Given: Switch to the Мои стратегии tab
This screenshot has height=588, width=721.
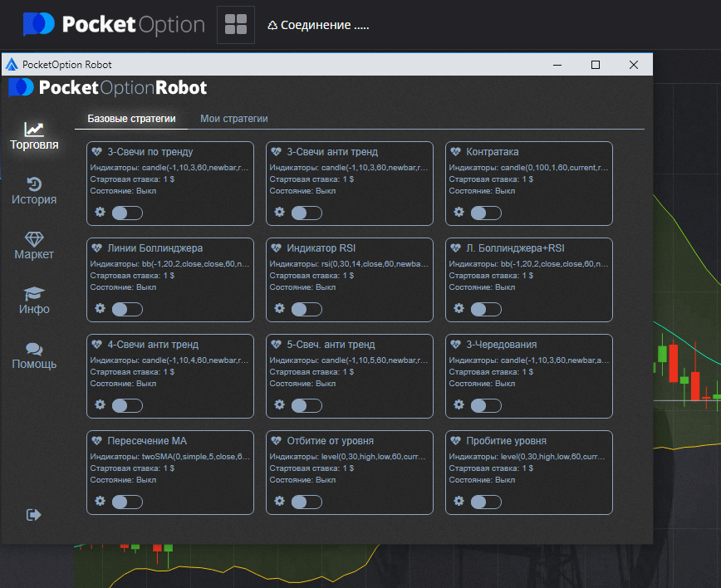Looking at the screenshot, I should [x=234, y=119].
